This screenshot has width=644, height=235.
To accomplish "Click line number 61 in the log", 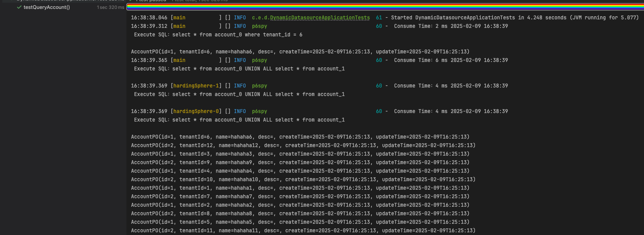I will coord(379,18).
